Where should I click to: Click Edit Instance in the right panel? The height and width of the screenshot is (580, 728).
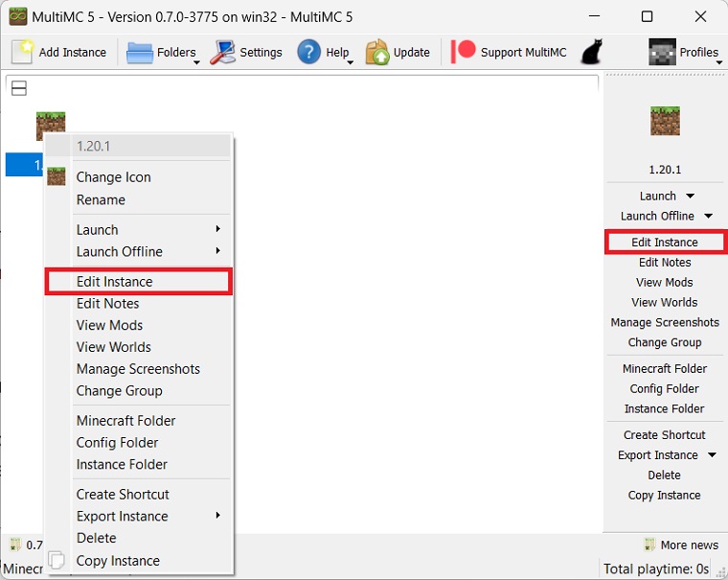tap(665, 243)
